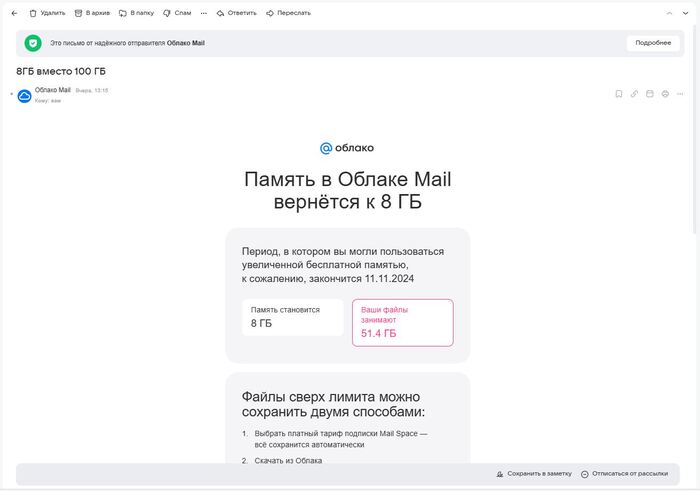
Task: Click the green shield trusted sender icon
Action: coord(33,43)
